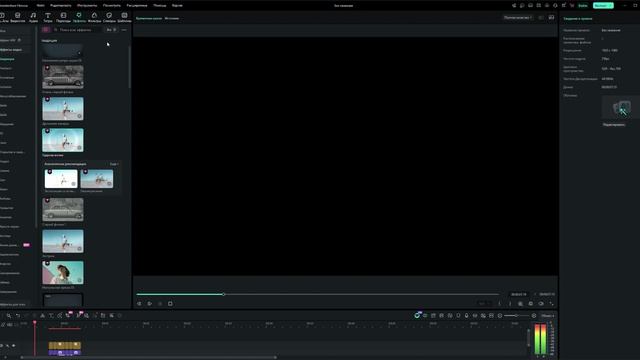Open the dropdown at right end of timeline toolbar
Screen dimensions: 640x360
[x=547, y=316]
